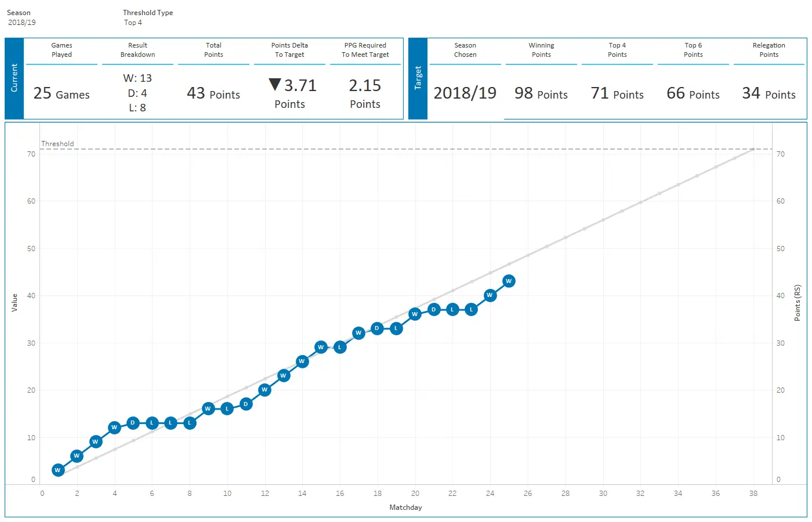This screenshot has height=522, width=812.
Task: Open the Threshold Type filter showing Top 4
Action: (x=133, y=23)
